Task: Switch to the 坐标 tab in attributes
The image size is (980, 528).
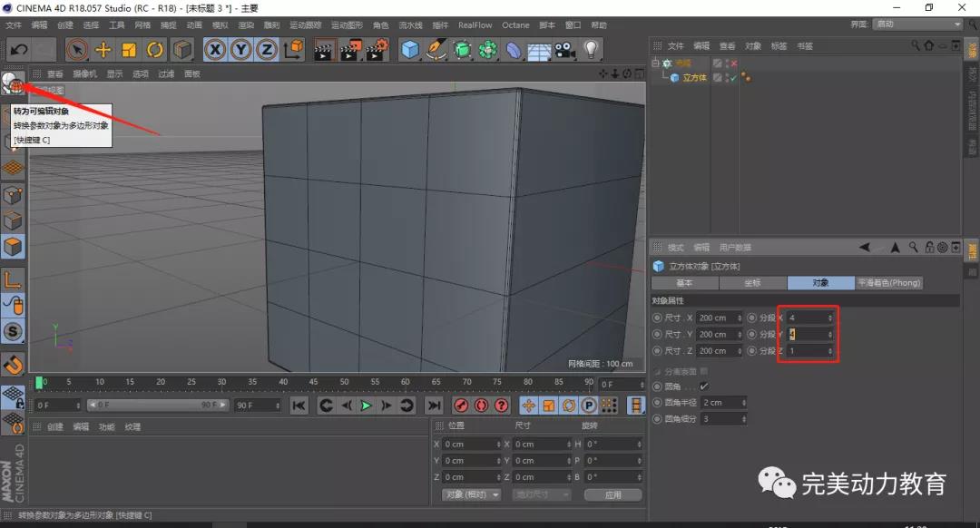Action: tap(752, 283)
